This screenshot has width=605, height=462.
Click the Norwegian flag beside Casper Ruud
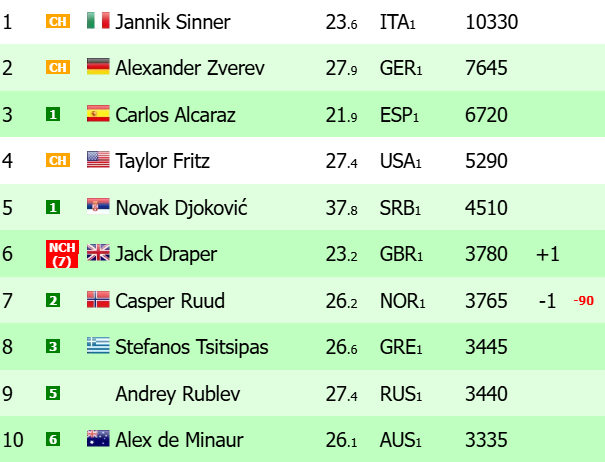[x=98, y=300]
